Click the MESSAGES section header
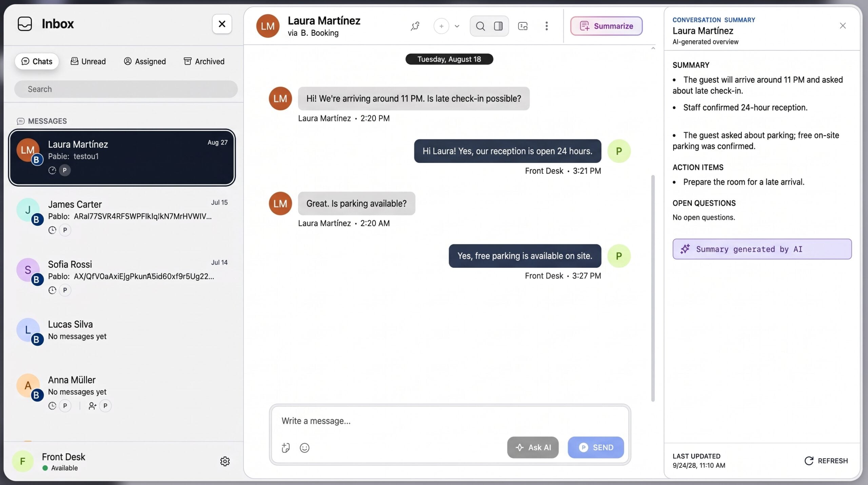Screen dimensions: 868x485 tap(42, 121)
